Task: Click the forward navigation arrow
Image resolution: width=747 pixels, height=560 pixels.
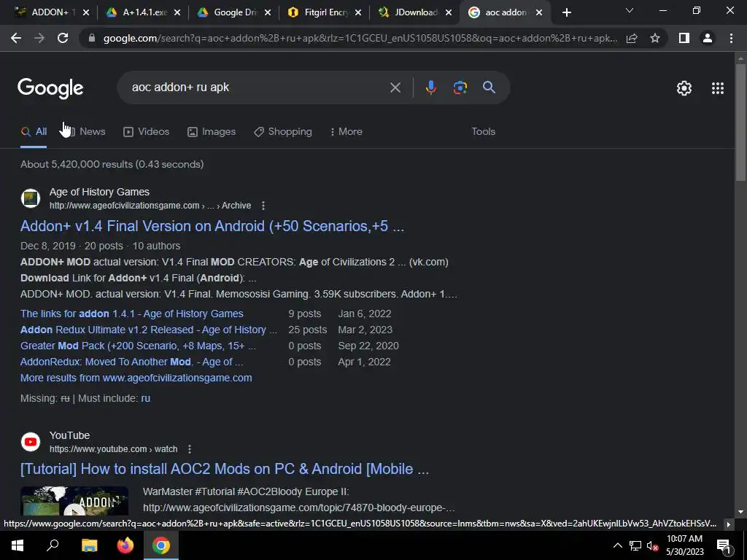Action: click(39, 38)
